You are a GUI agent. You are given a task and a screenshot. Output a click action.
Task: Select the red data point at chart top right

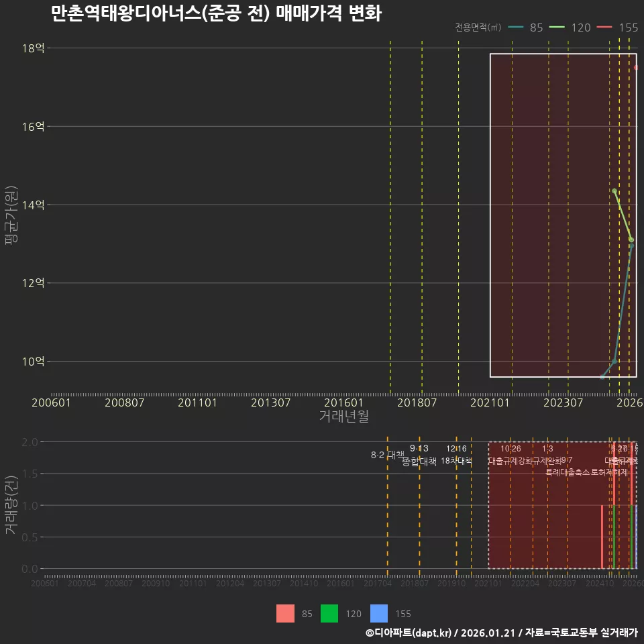click(635, 68)
